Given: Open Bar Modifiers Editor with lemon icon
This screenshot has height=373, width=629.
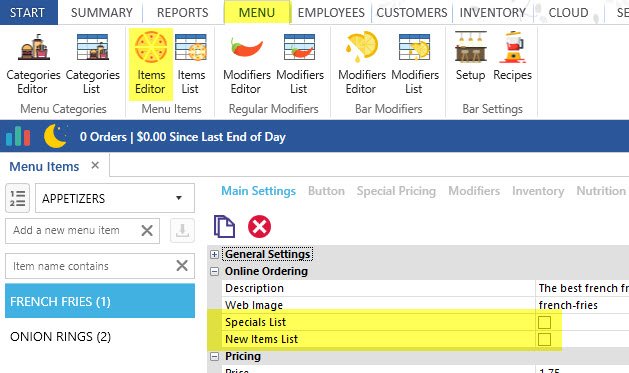Looking at the screenshot, I should [361, 64].
